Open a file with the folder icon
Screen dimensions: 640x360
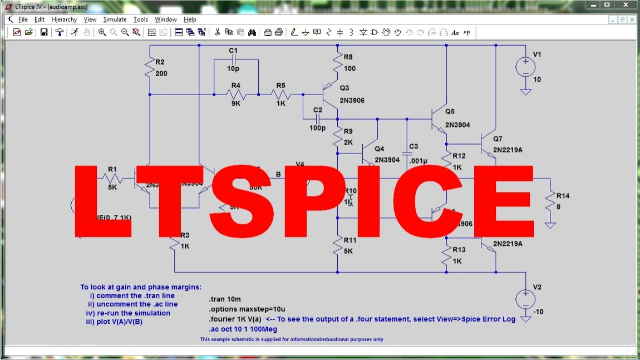(x=29, y=32)
